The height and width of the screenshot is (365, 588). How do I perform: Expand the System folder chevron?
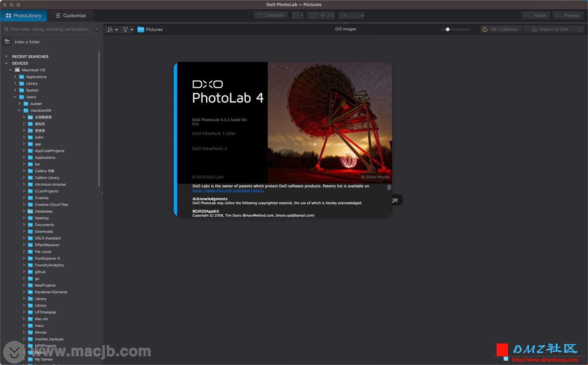point(15,90)
